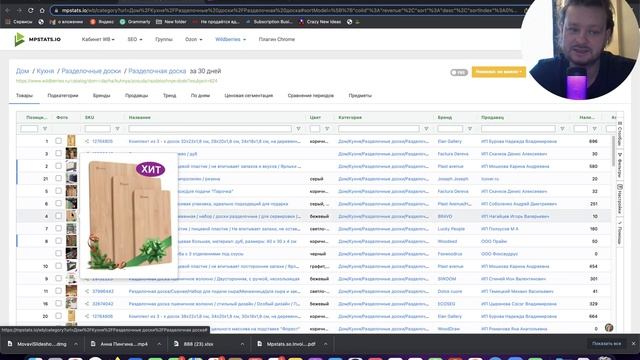Open the 888 (23).xlsx download

[x=198, y=344]
